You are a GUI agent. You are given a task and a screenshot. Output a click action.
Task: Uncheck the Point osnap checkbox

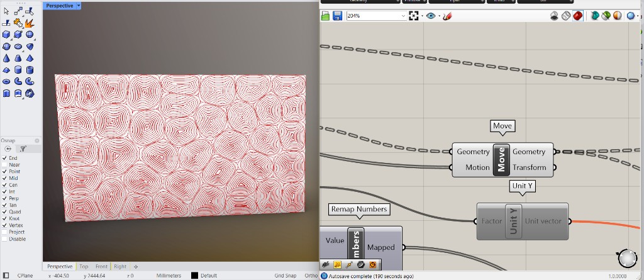pos(5,171)
